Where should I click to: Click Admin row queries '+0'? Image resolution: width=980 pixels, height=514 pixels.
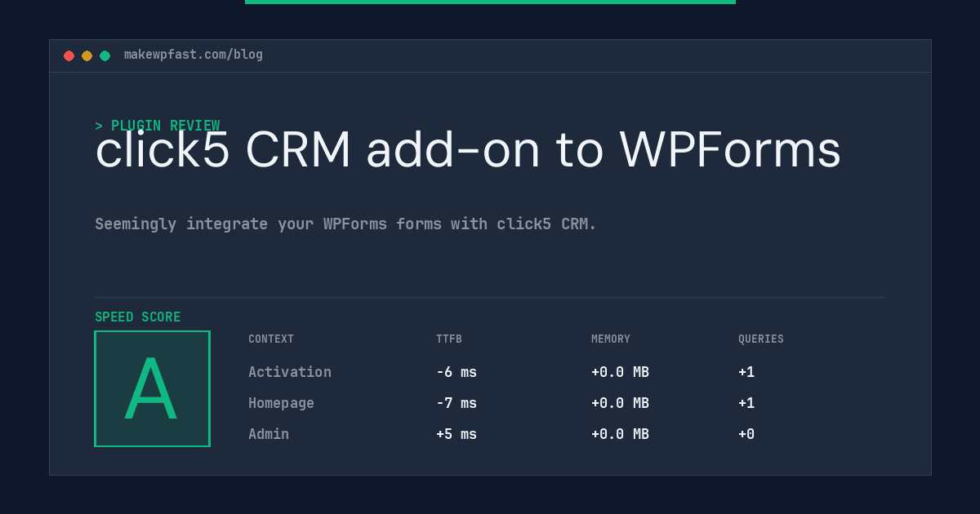click(746, 434)
